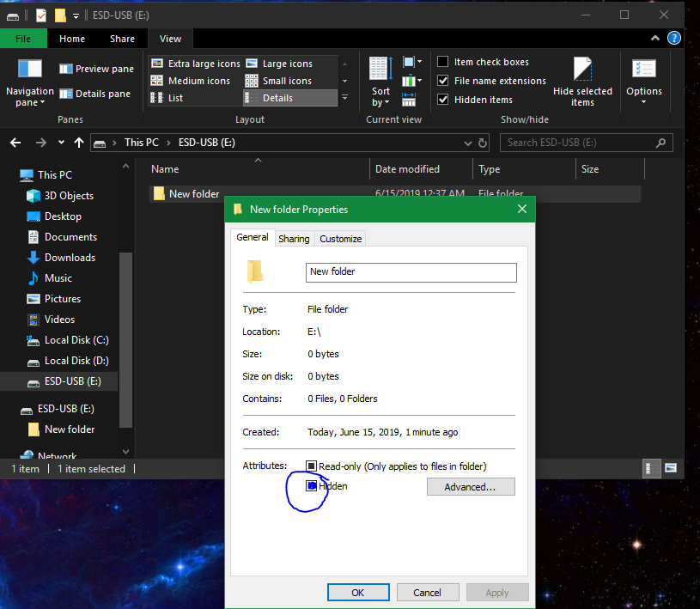Toggle the Hidden attribute checkbox

pyautogui.click(x=311, y=485)
